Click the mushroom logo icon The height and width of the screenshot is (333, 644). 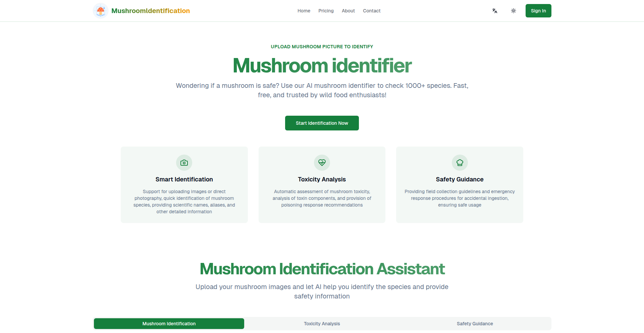point(100,10)
